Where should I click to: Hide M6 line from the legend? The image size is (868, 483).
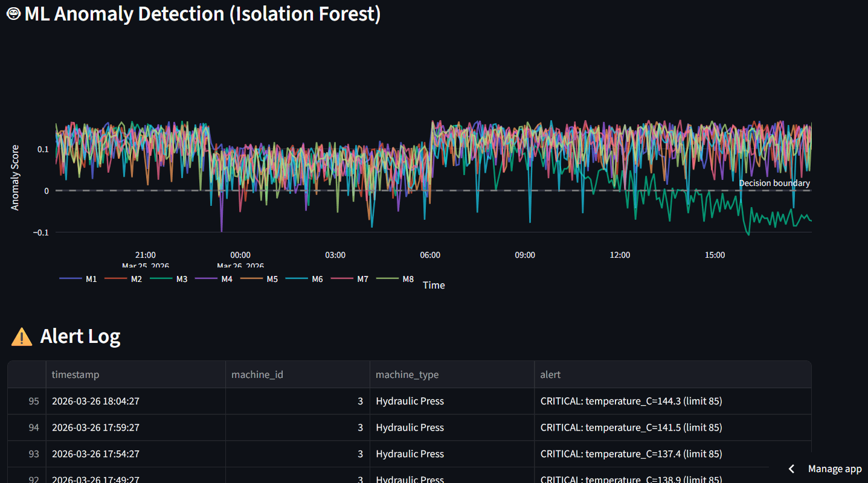305,279
